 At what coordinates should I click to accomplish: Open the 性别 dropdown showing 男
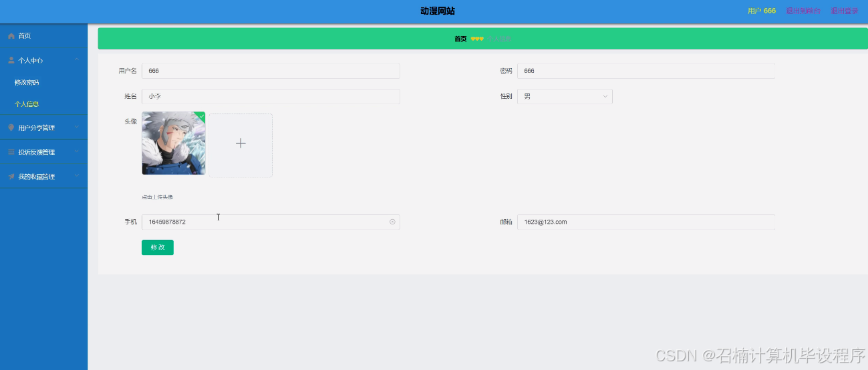point(565,97)
